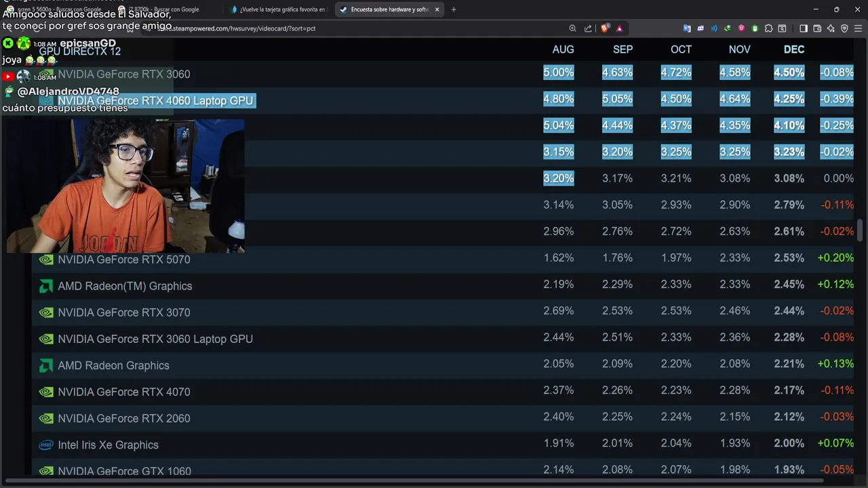
Task: Click the +0.20% change for RTX 5070
Action: [835, 258]
